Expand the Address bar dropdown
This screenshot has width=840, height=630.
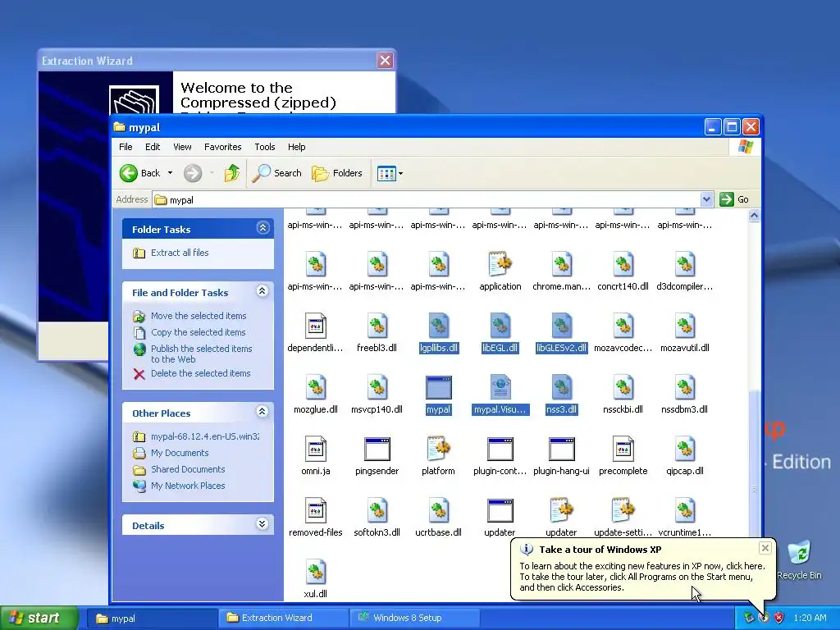(706, 199)
